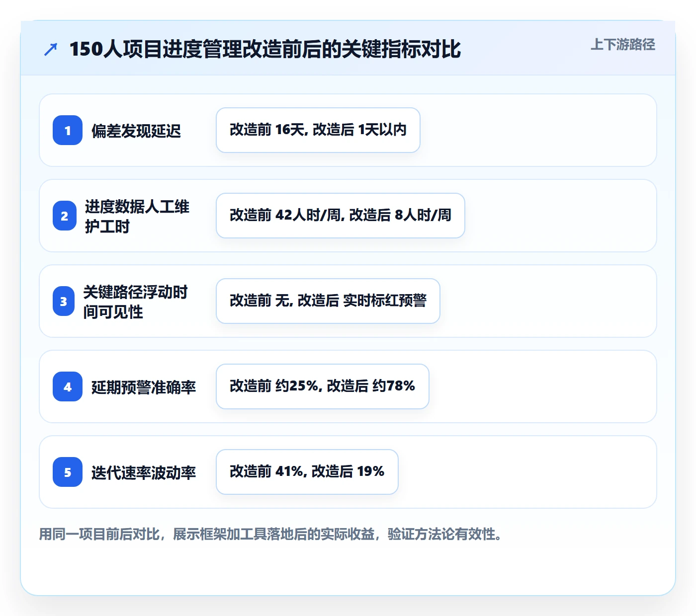
Task: Click the arrow icon beside the title
Action: [51, 49]
